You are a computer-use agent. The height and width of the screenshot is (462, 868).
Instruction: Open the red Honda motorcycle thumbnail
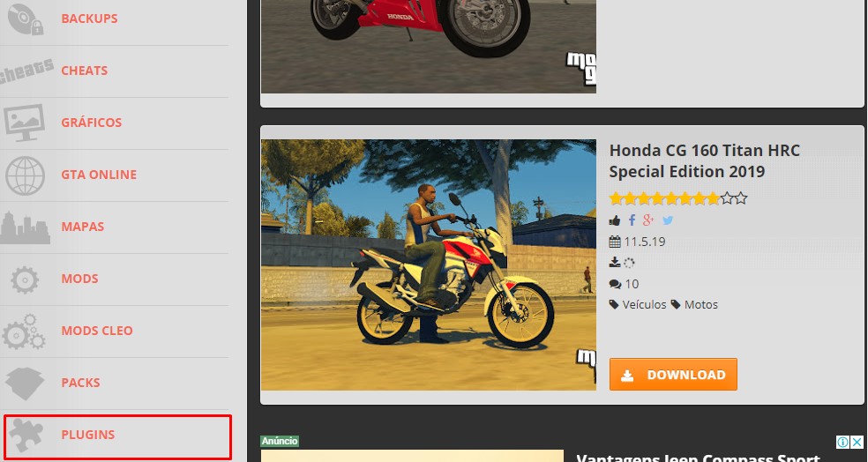[x=429, y=47]
